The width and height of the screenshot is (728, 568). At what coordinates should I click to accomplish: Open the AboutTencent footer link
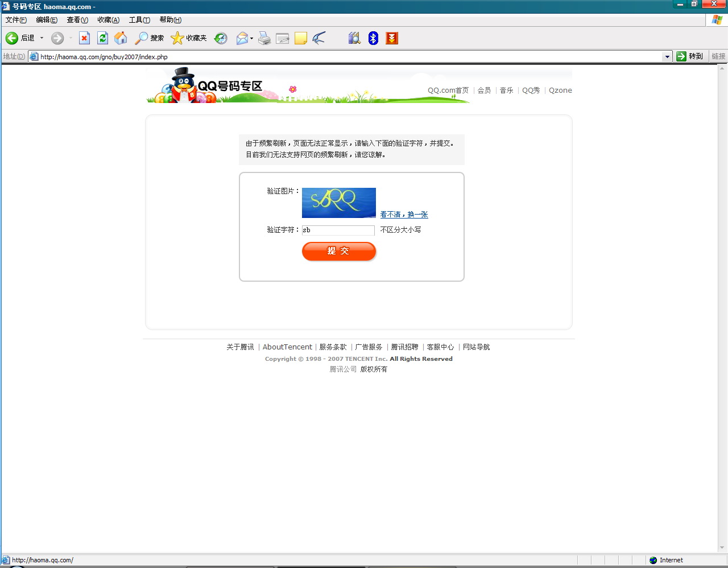point(287,347)
